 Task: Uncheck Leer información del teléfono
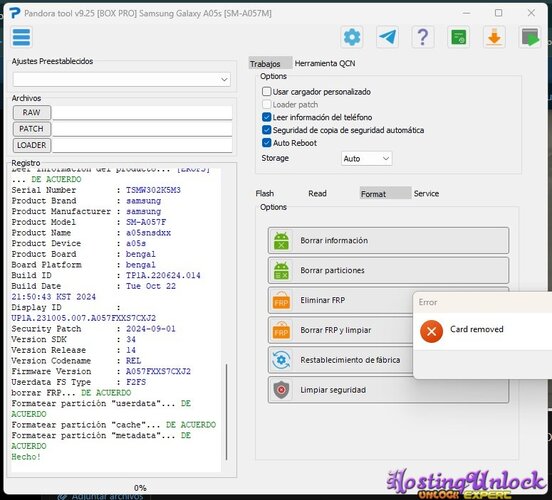[x=266, y=117]
